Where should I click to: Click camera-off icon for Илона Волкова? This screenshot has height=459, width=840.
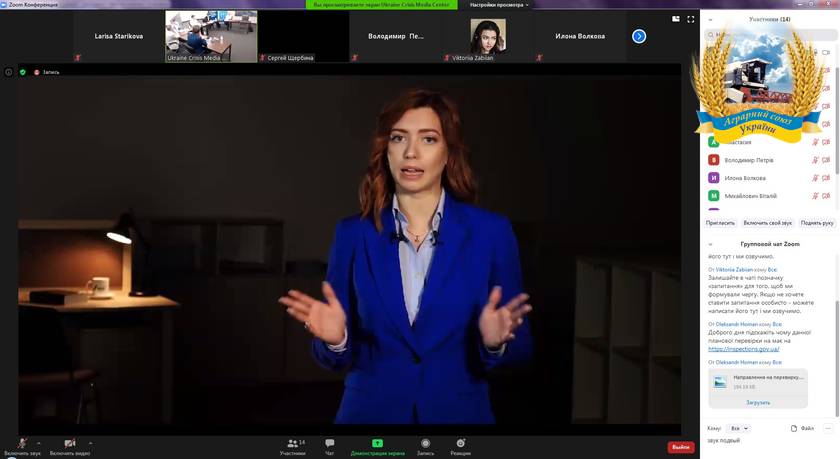[x=826, y=178]
